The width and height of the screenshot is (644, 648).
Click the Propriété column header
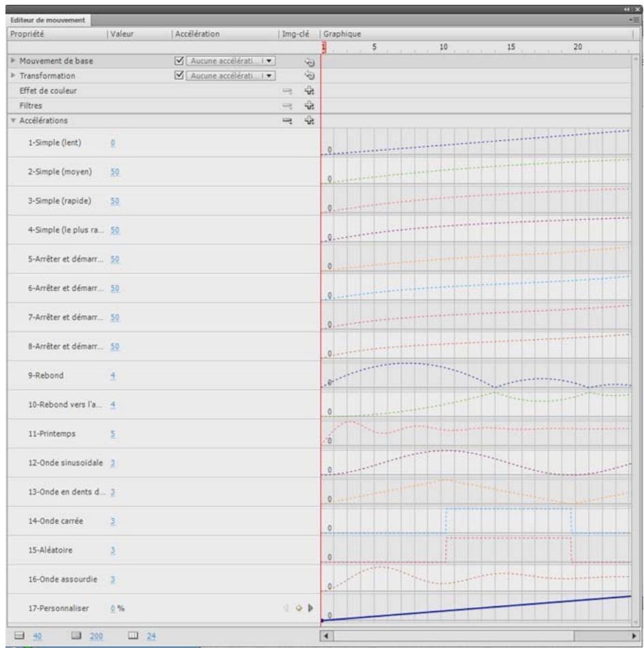(27, 34)
